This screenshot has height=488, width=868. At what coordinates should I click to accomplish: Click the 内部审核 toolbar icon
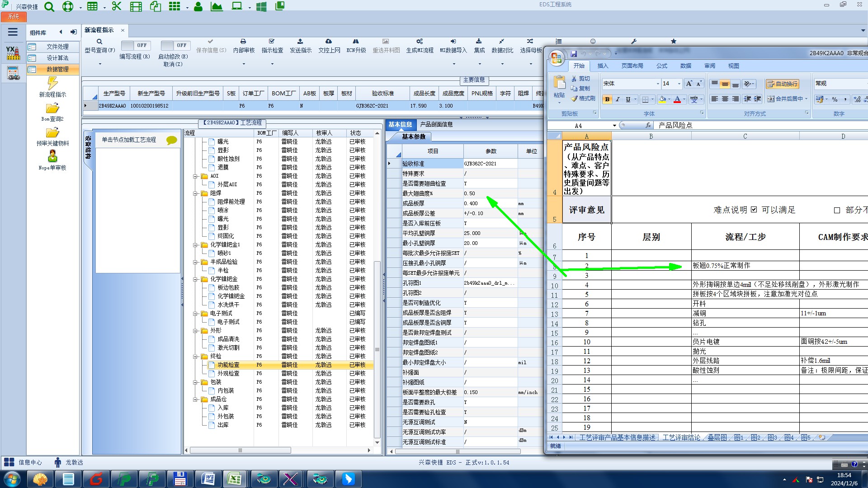(x=243, y=42)
